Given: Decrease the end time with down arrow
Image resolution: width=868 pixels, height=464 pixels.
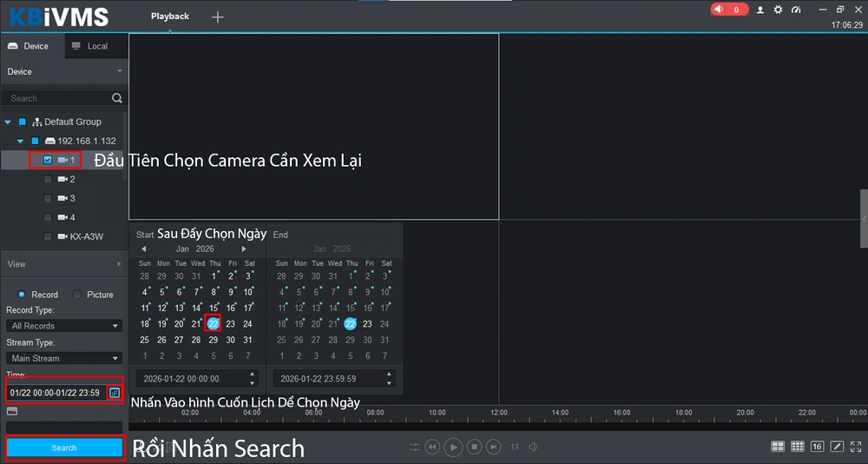Looking at the screenshot, I should (x=389, y=383).
